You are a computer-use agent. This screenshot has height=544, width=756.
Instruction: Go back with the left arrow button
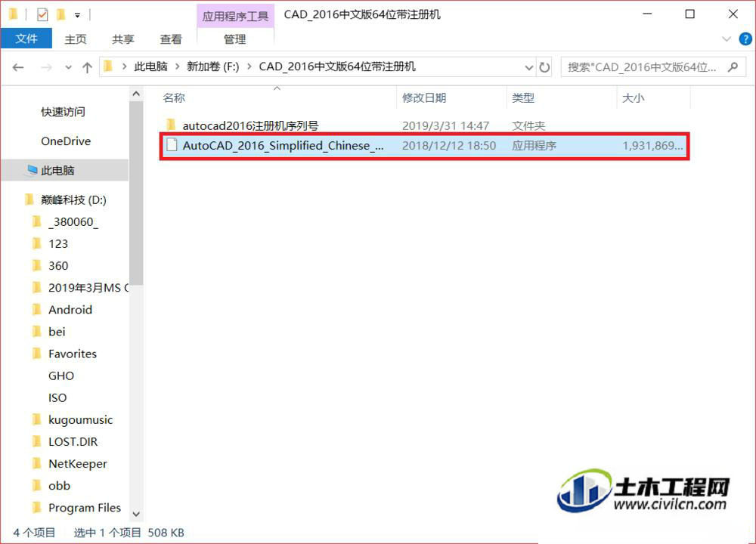point(18,67)
